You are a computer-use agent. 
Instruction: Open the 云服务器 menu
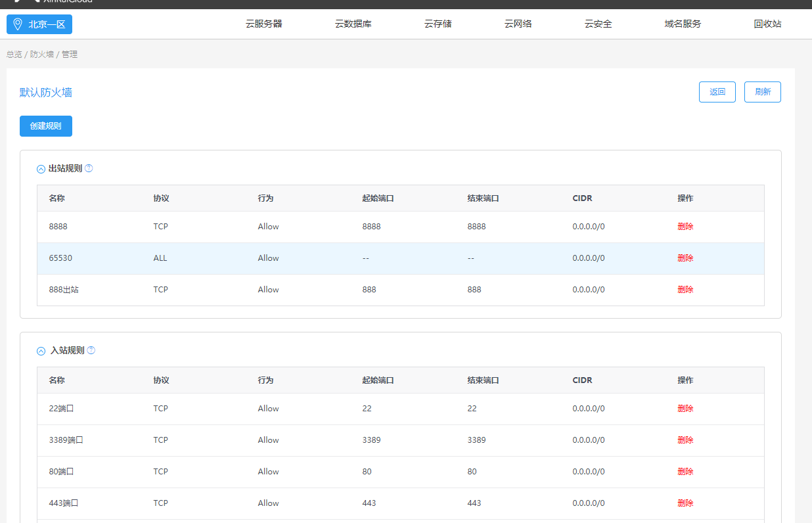264,24
